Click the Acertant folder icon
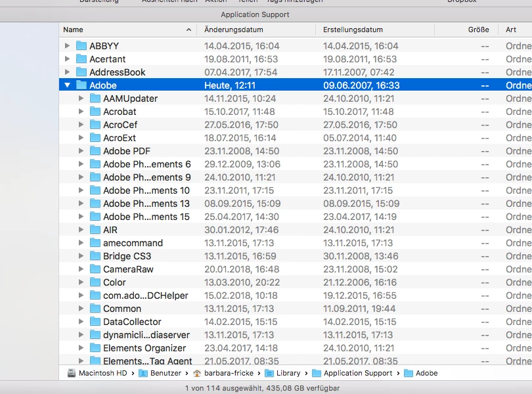The height and width of the screenshot is (394, 532). 81,58
